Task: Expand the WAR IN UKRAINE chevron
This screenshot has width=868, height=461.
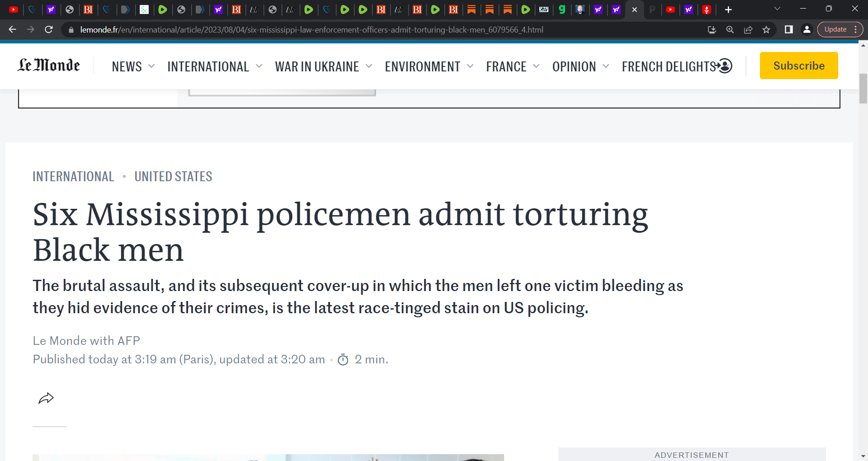Action: [369, 66]
